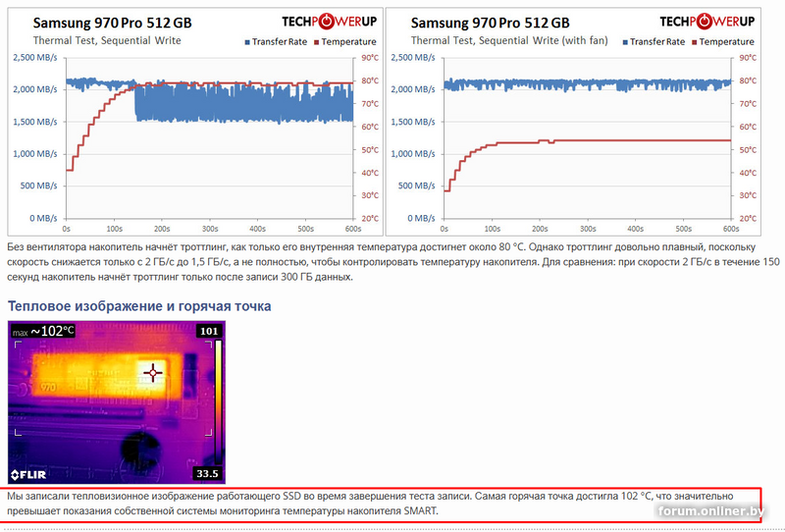Click the blue transfer rate plot in the with-fan chart
Image resolution: width=785 pixels, height=532 pixels.
pyautogui.click(x=587, y=84)
